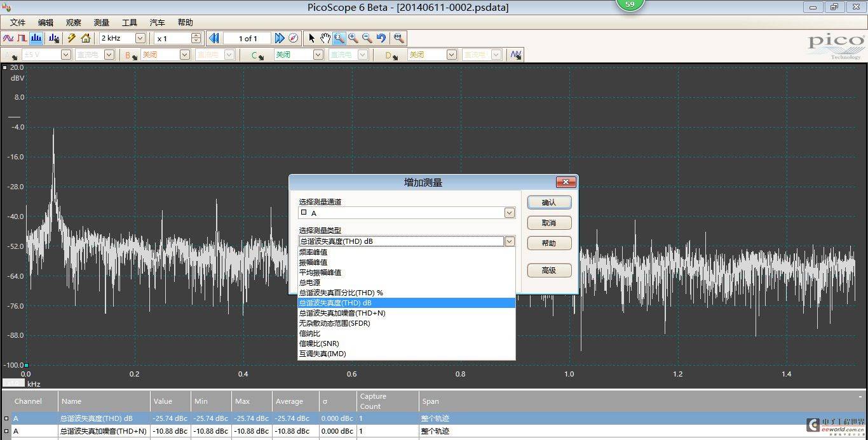Switch to scope mode icon
Screen dimensions: 868x440
click(x=8, y=38)
